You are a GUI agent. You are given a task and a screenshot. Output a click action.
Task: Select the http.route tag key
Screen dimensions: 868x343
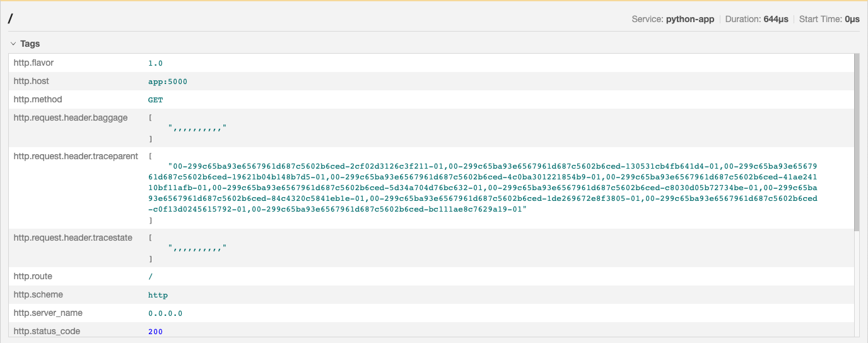(x=33, y=276)
